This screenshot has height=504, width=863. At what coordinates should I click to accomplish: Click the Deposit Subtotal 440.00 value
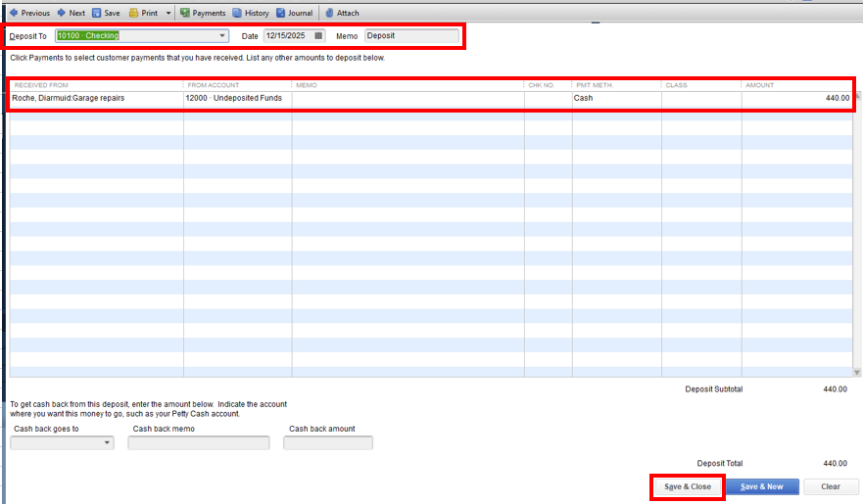pos(835,389)
